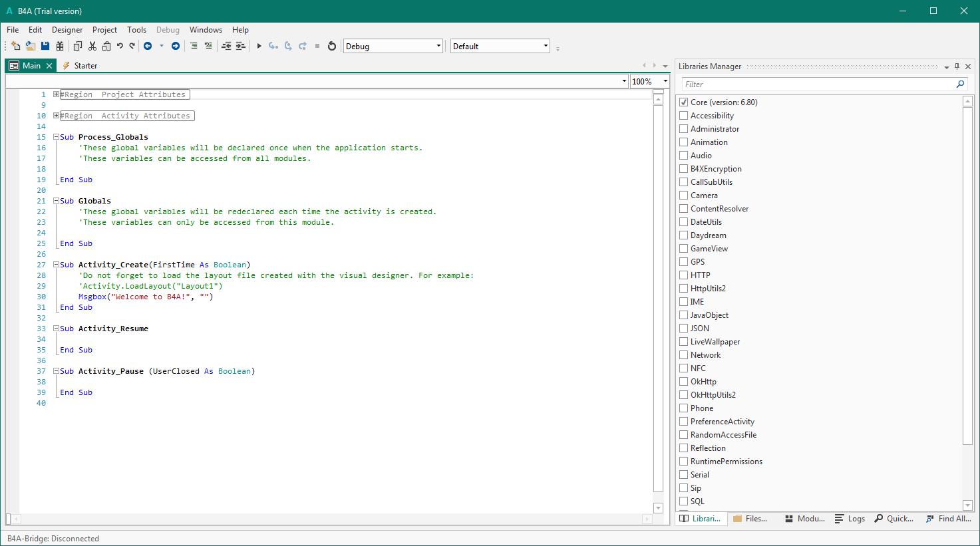Click the Paste clipboard icon
This screenshot has width=980, height=546.
pyautogui.click(x=106, y=46)
